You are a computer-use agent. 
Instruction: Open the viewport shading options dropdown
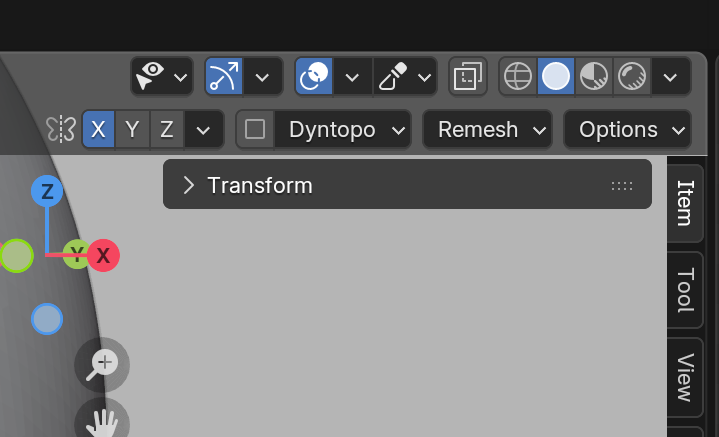point(671,76)
